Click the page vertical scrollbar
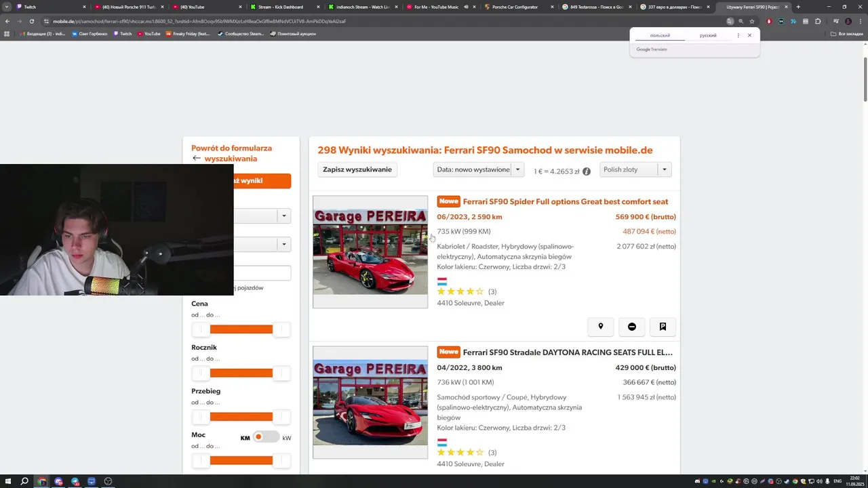Viewport: 868px width, 488px height. (865, 80)
